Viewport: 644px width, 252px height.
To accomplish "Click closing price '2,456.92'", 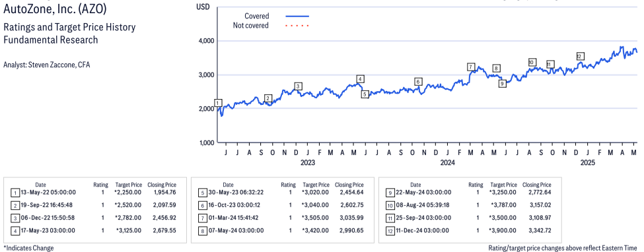I will (164, 218).
